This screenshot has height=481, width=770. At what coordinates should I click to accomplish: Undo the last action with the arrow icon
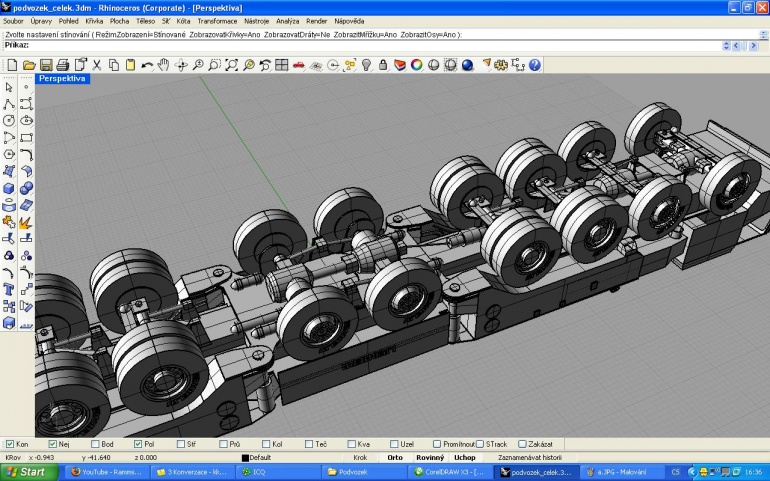(147, 65)
